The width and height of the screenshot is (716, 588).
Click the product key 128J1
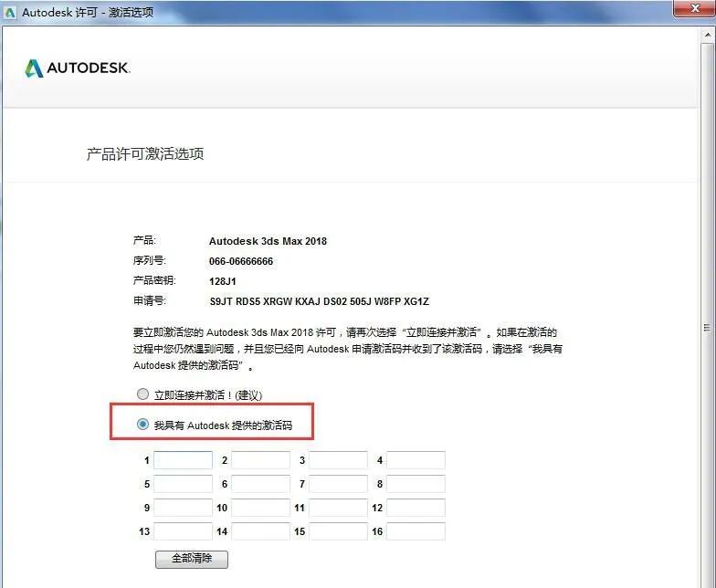tap(223, 281)
